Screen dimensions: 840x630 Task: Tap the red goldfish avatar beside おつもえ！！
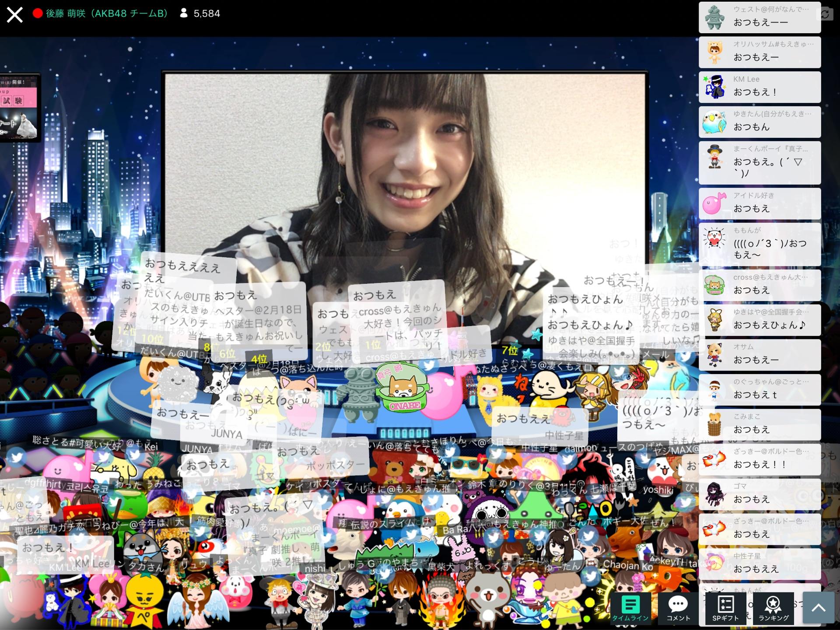714,460
